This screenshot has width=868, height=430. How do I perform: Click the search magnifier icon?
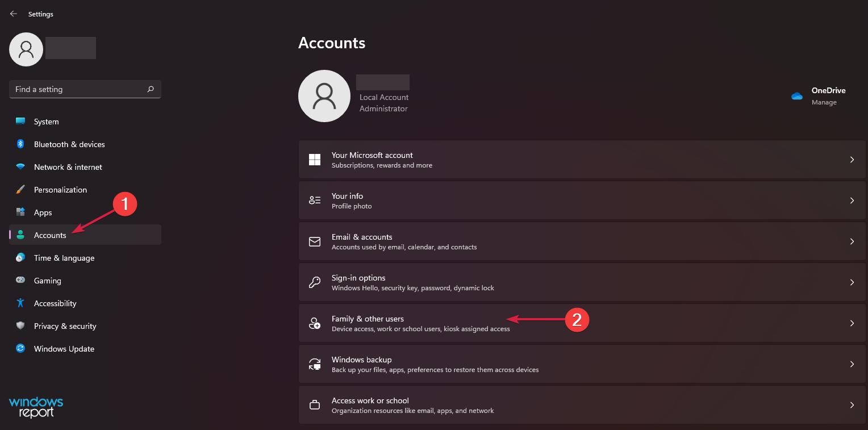click(x=151, y=89)
